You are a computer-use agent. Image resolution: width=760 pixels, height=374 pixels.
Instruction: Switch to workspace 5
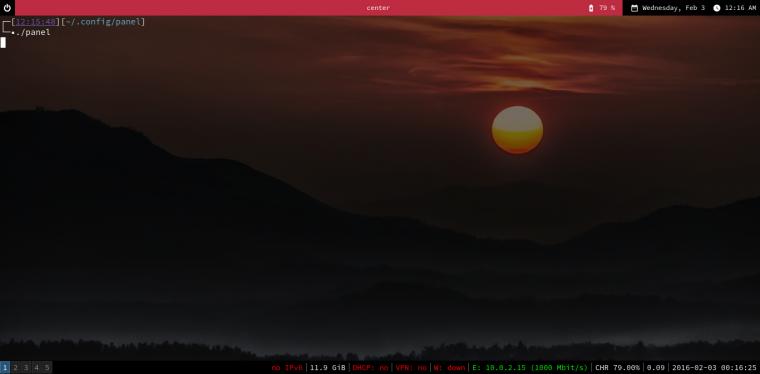click(x=47, y=368)
